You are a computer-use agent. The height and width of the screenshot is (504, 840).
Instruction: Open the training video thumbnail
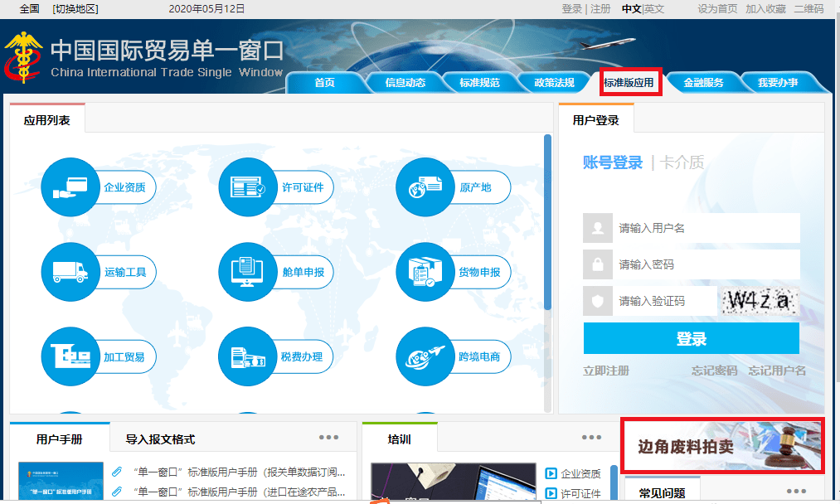point(454,482)
